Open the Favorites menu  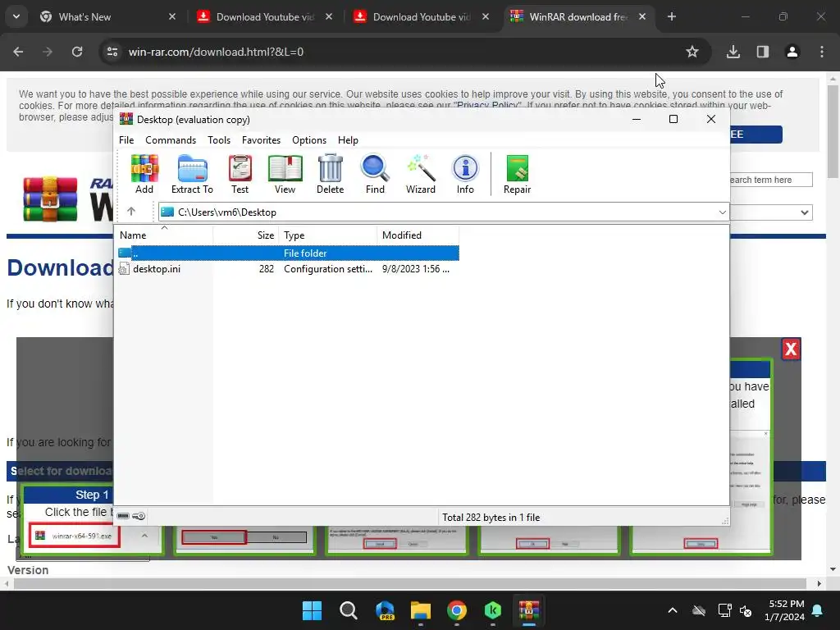click(261, 139)
